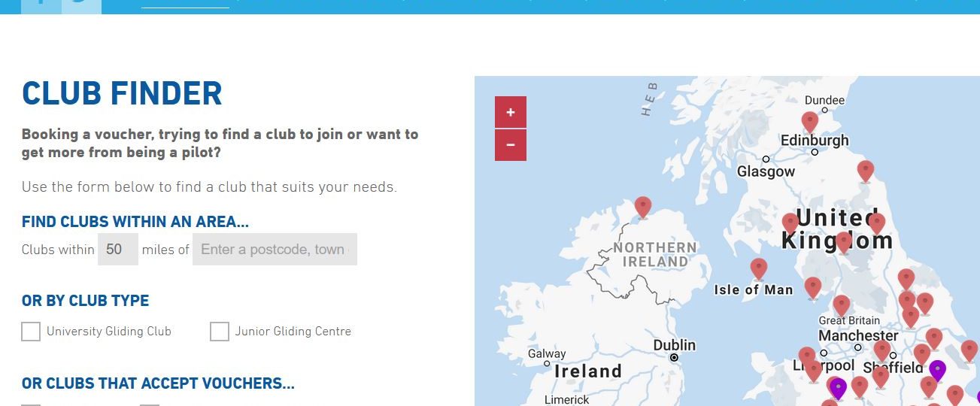The height and width of the screenshot is (406, 980).
Task: Open the purple marker below Liverpool
Action: point(838,388)
